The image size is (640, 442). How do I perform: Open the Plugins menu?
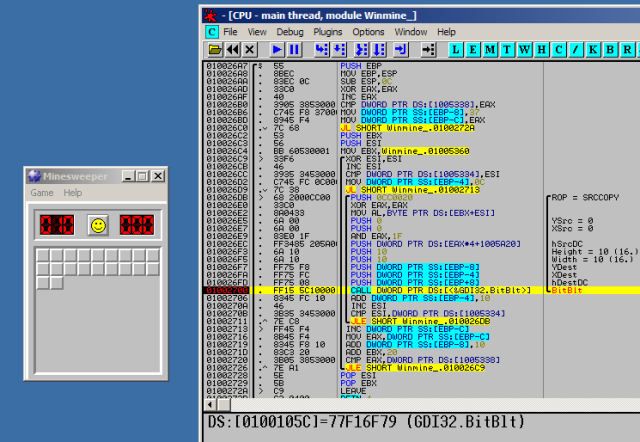[328, 32]
